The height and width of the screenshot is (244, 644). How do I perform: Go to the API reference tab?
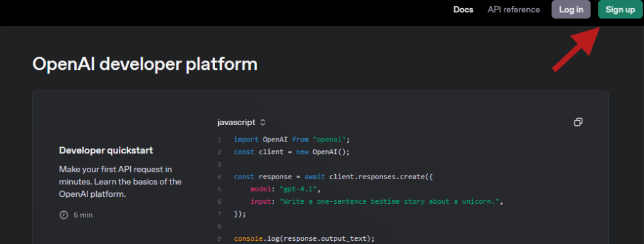tap(514, 9)
